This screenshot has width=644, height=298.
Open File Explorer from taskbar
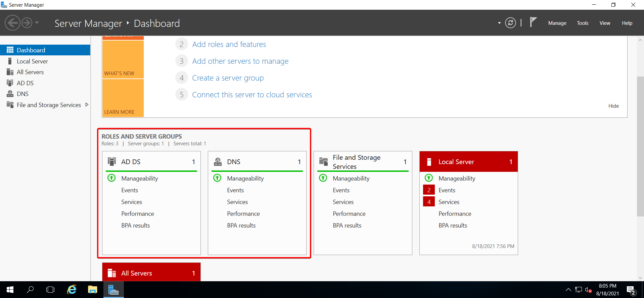click(x=92, y=290)
